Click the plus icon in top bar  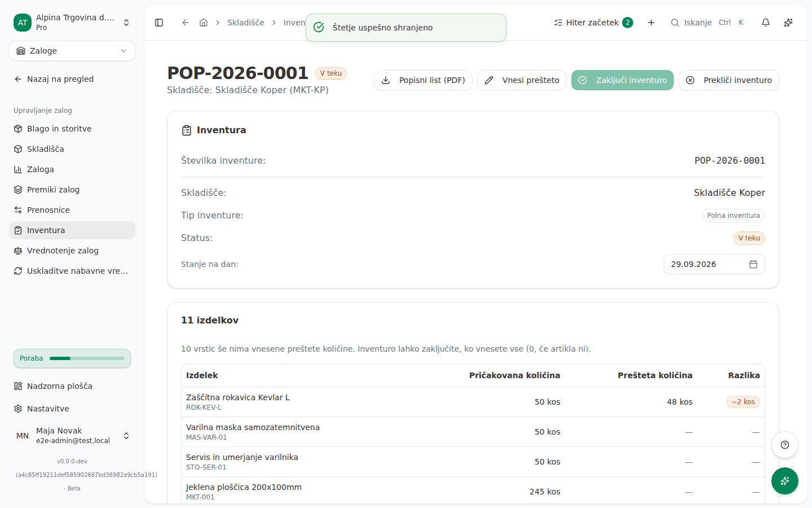click(651, 23)
